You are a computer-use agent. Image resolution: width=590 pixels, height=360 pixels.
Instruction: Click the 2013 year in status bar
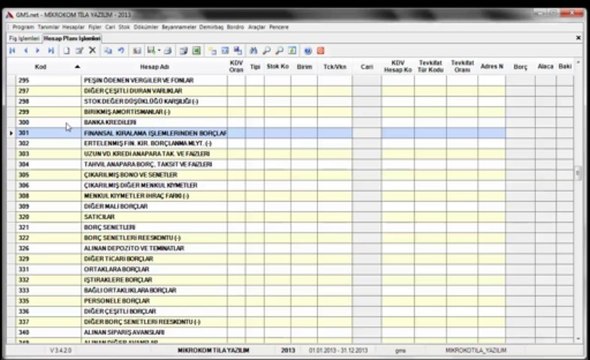(288, 350)
